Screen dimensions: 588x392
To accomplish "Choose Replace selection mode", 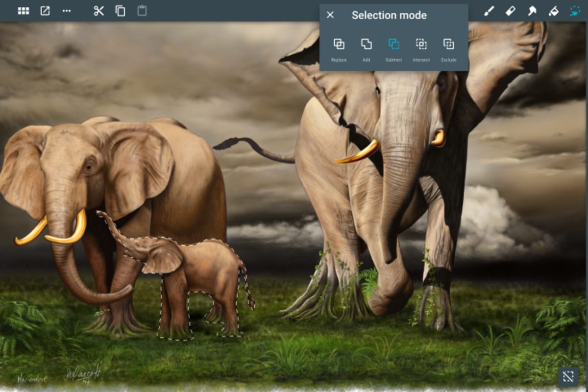I will click(x=339, y=49).
